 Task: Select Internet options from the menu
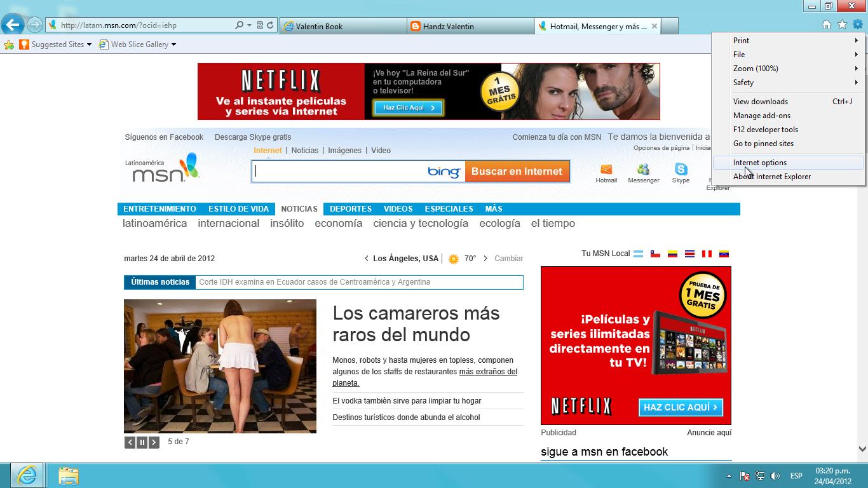pos(760,163)
